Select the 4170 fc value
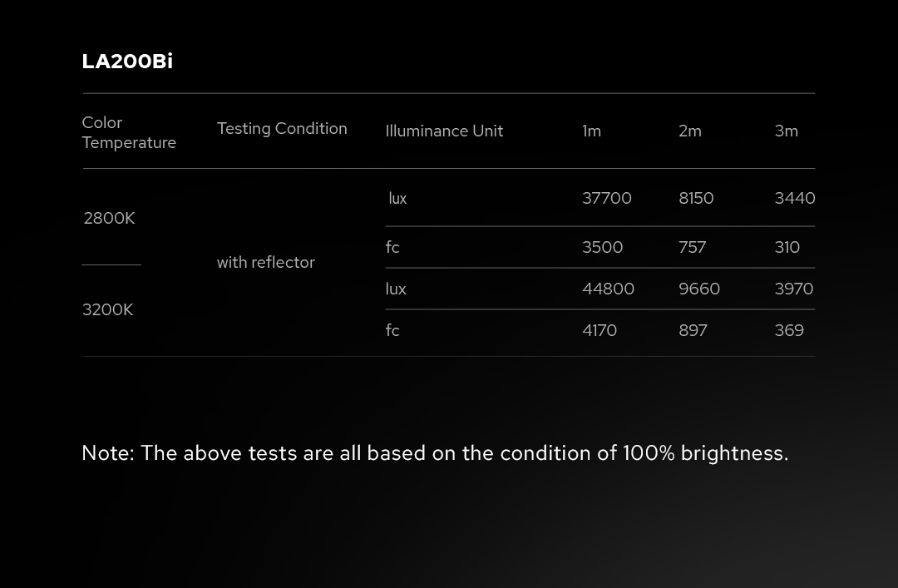The image size is (898, 588). [x=599, y=330]
